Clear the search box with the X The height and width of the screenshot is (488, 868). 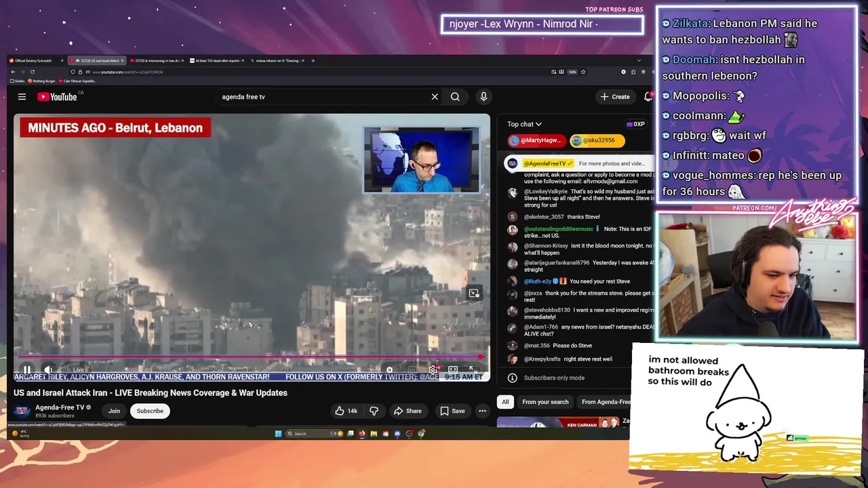click(435, 97)
